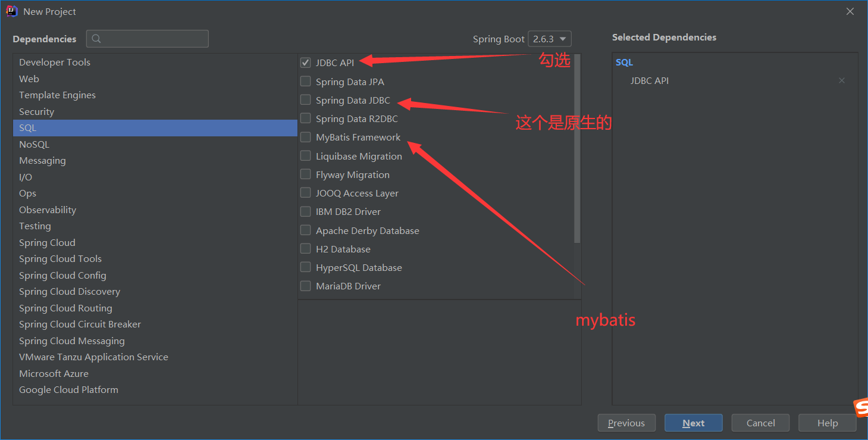Click the dependency list vertical scrollbar
Screen dimensions: 868x440
577,149
